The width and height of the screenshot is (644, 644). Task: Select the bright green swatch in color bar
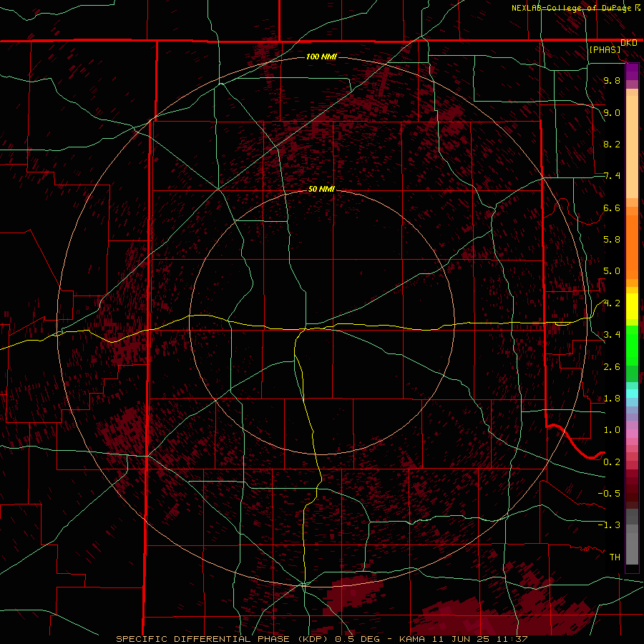tap(632, 346)
